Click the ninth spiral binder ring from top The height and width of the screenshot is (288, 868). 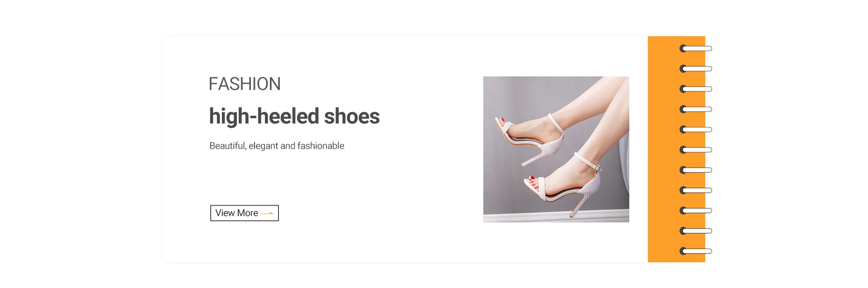696,211
